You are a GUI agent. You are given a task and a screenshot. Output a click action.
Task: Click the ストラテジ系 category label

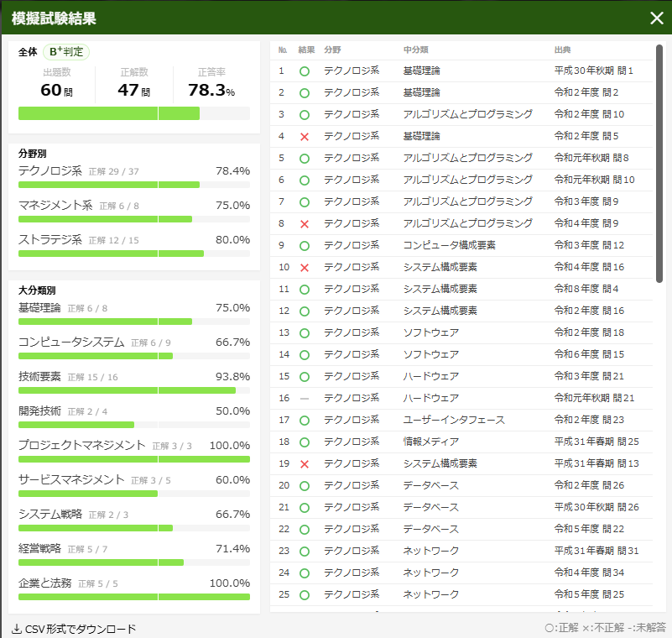pos(50,239)
